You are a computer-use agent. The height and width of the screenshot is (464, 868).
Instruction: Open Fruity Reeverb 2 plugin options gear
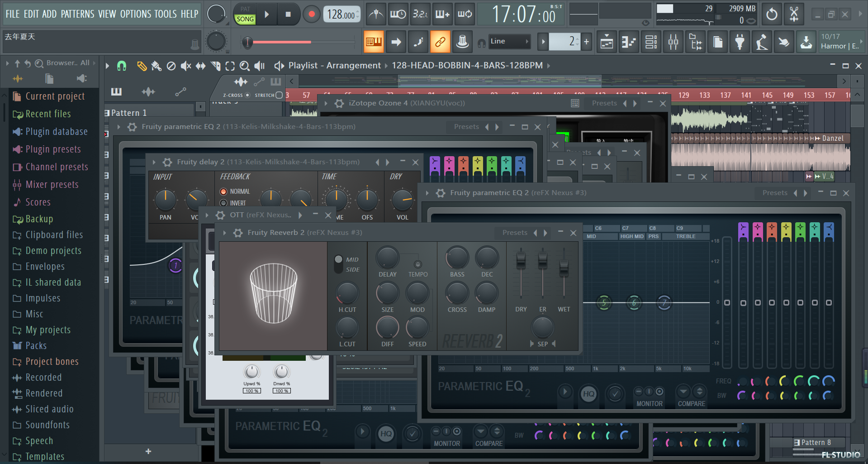click(238, 233)
